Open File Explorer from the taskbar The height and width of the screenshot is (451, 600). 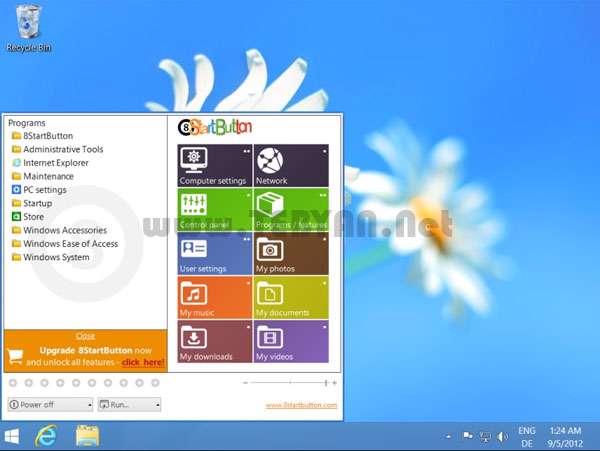pyautogui.click(x=88, y=436)
